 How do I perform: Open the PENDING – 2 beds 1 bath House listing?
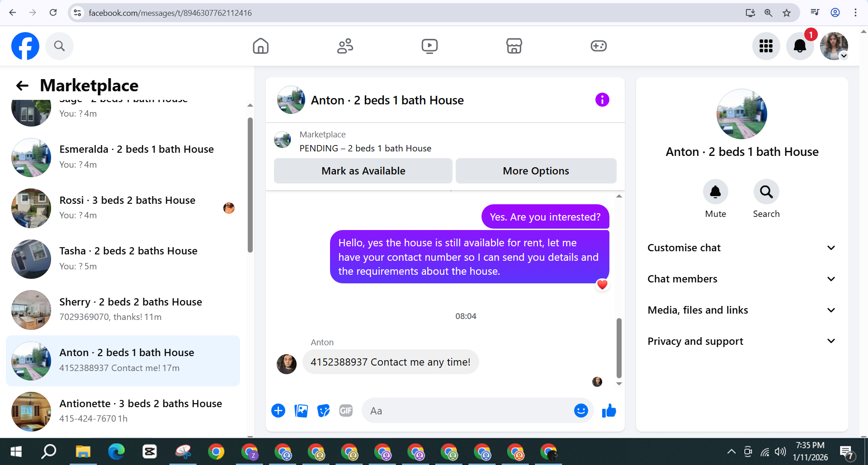pos(365,148)
